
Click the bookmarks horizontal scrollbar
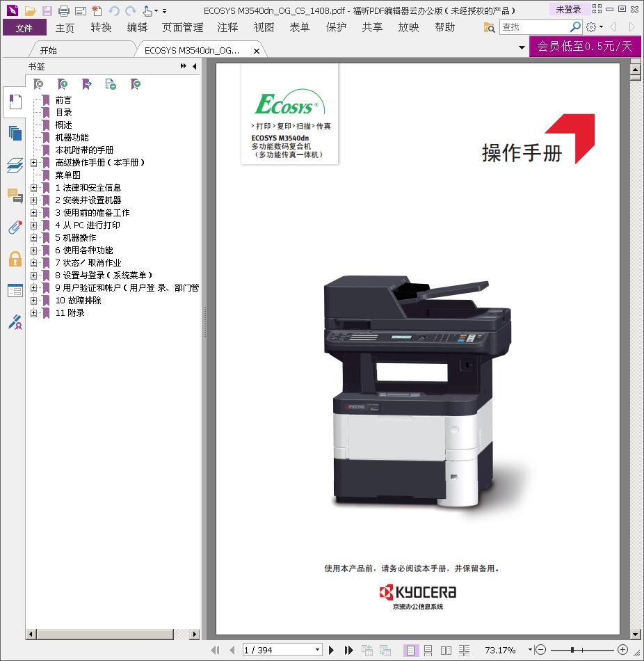point(106,634)
